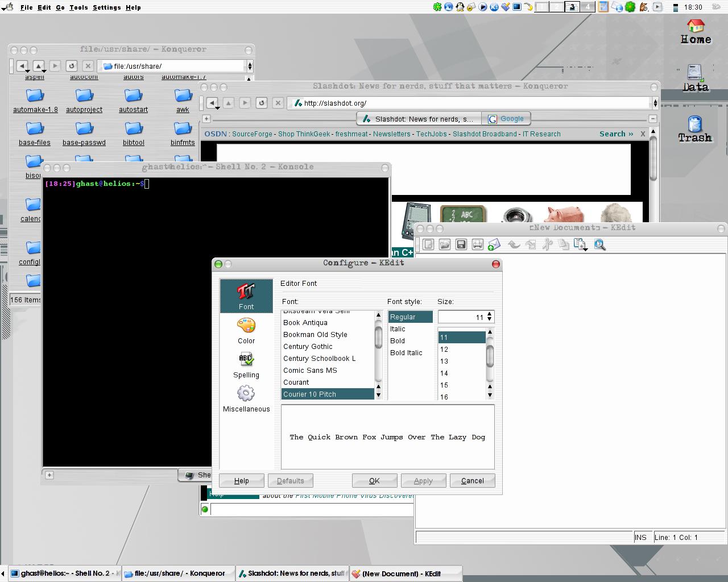
Task: Click the Size spinbox arrows in Editor Font
Action: tap(490, 317)
